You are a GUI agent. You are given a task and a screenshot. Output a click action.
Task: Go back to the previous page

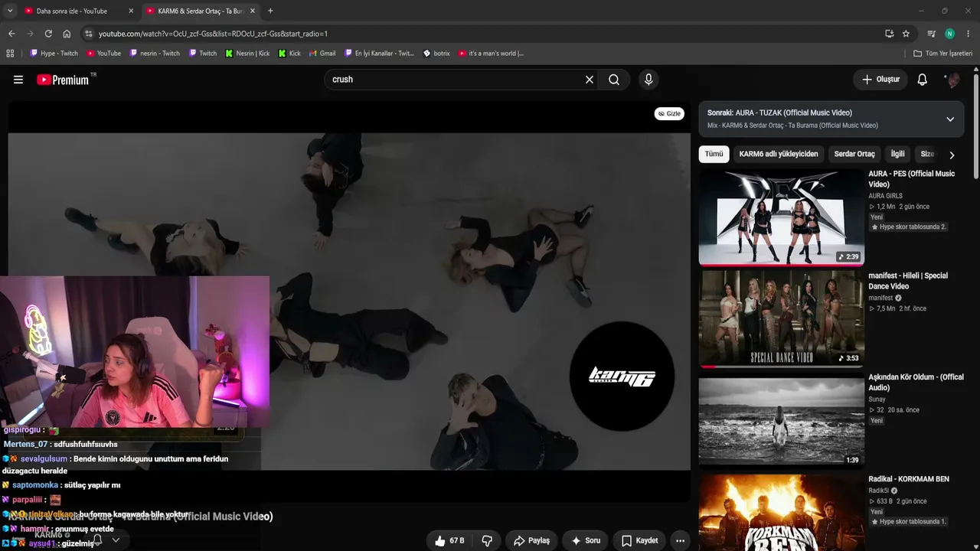coord(11,34)
